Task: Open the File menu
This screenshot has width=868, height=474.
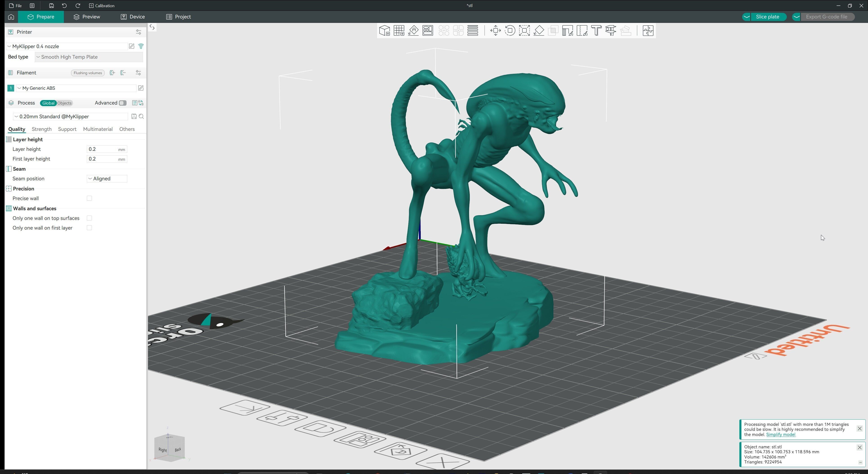Action: (x=16, y=6)
